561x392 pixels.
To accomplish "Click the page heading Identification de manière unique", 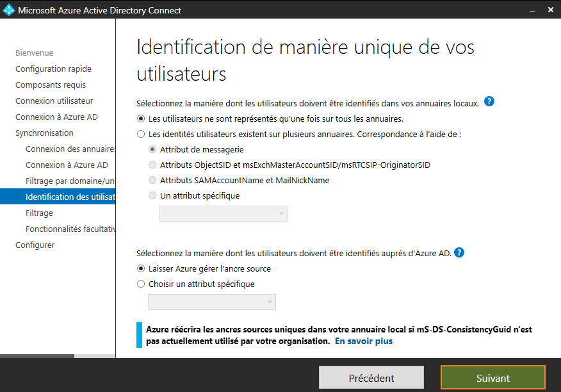I will 305,60.
